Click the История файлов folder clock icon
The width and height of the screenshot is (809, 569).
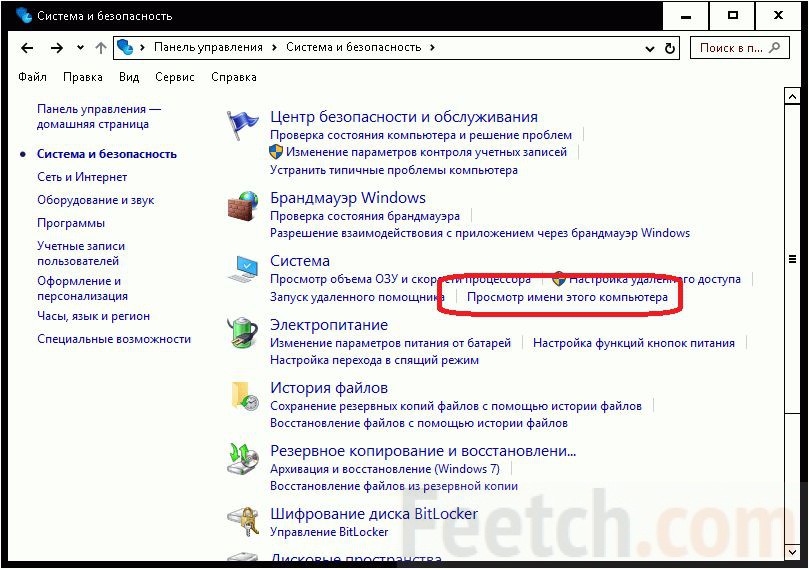(x=245, y=396)
